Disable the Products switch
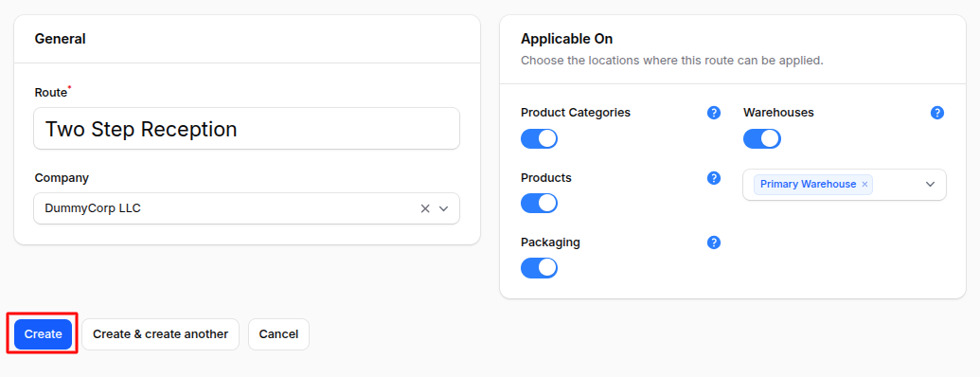 pyautogui.click(x=539, y=204)
